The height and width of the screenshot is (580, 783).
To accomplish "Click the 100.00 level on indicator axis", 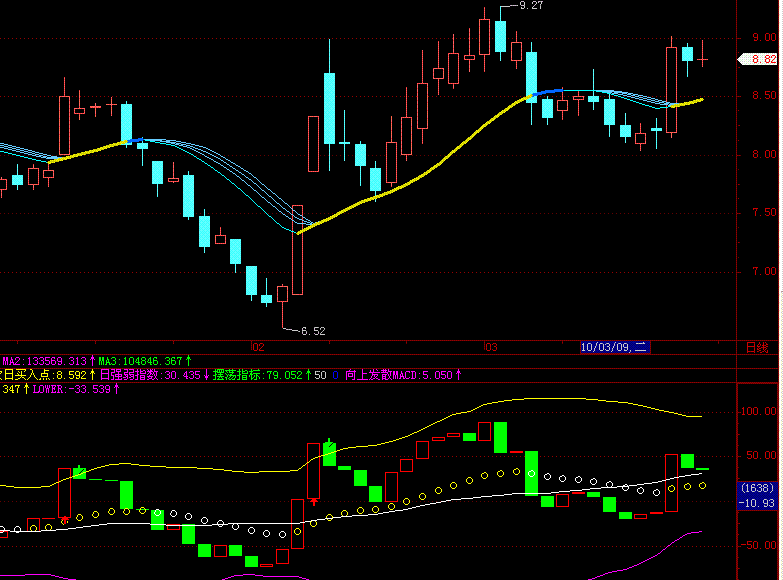I will click(759, 411).
